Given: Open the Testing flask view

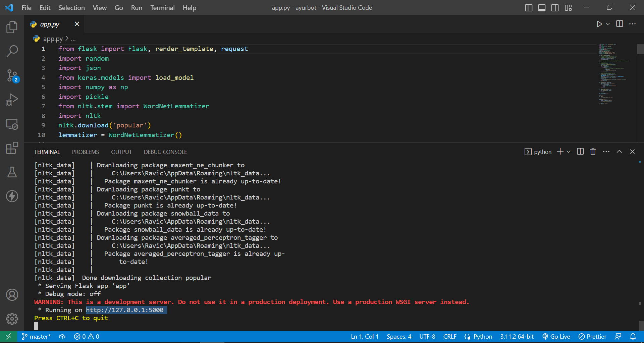Looking at the screenshot, I should pos(12,172).
